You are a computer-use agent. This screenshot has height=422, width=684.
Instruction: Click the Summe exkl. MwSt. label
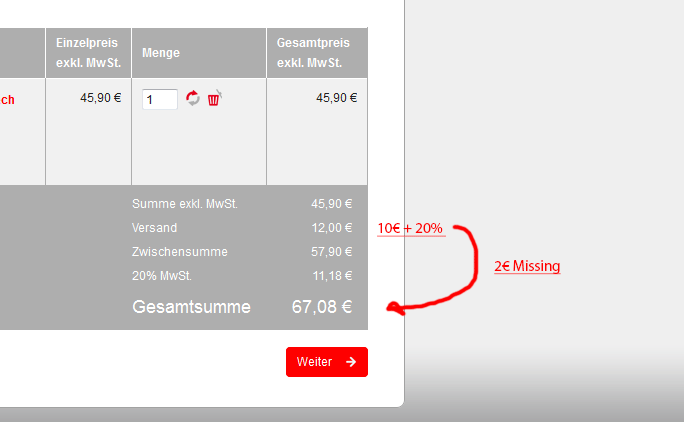click(x=185, y=204)
